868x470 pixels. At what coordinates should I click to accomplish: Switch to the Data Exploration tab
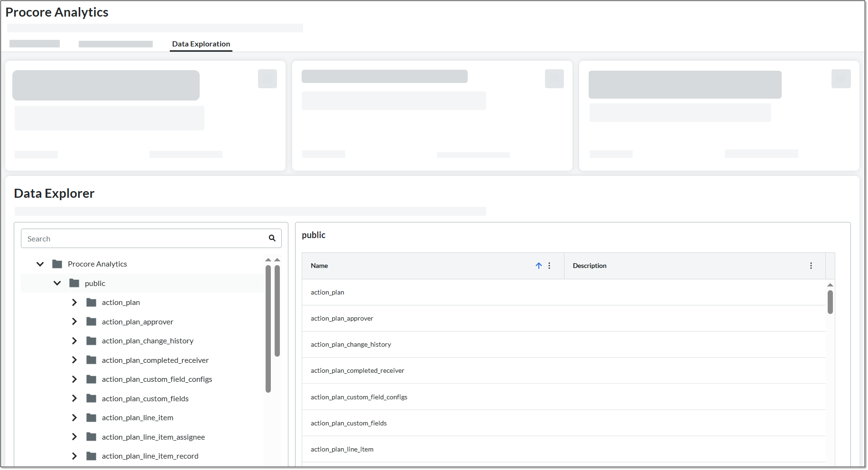pyautogui.click(x=201, y=44)
